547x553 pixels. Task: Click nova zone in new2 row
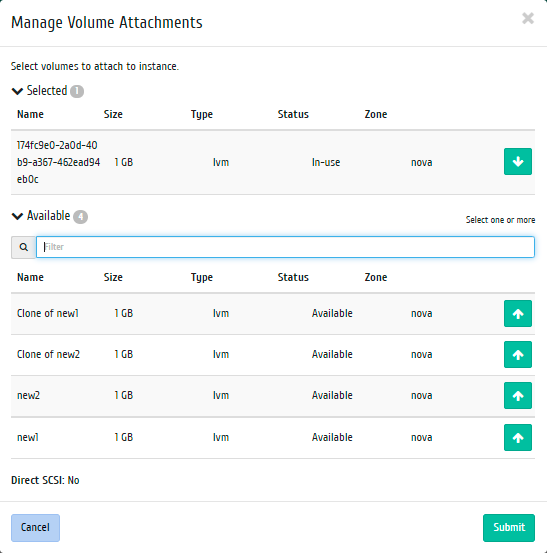421,395
